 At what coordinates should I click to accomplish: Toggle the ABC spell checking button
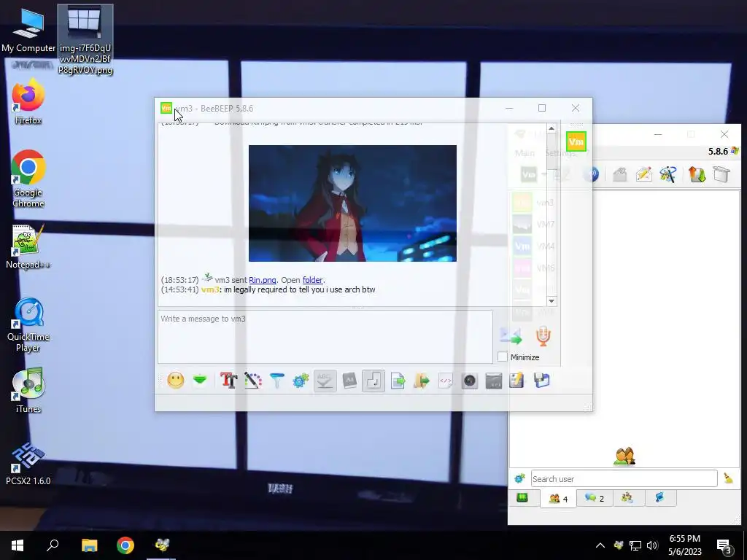(325, 381)
